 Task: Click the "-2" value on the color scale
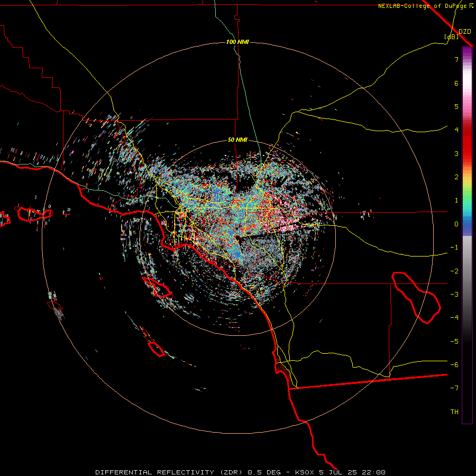click(x=454, y=271)
